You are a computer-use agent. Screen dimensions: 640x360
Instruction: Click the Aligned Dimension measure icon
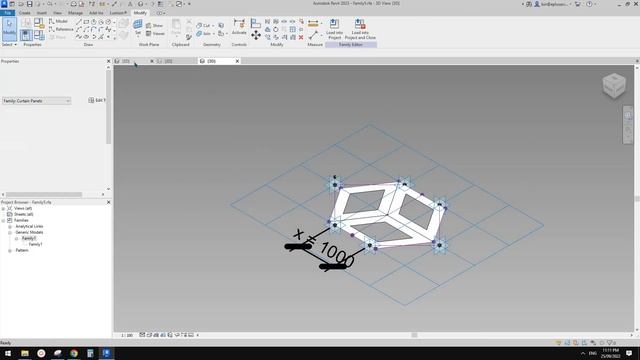pyautogui.click(x=313, y=24)
